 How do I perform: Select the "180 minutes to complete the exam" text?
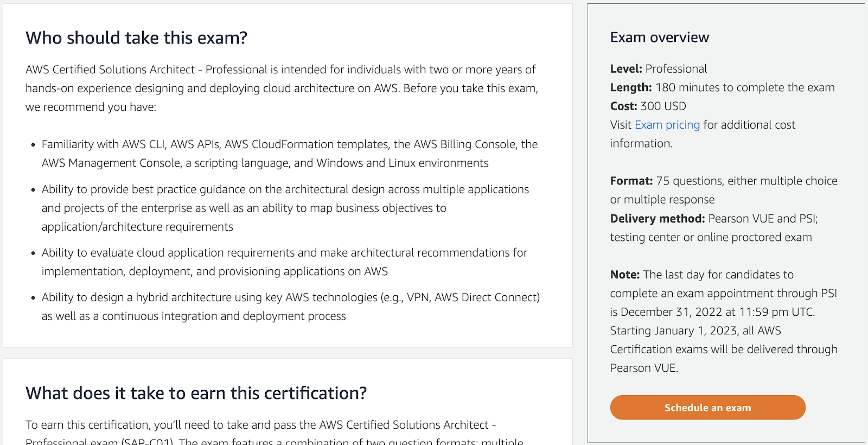(x=745, y=87)
